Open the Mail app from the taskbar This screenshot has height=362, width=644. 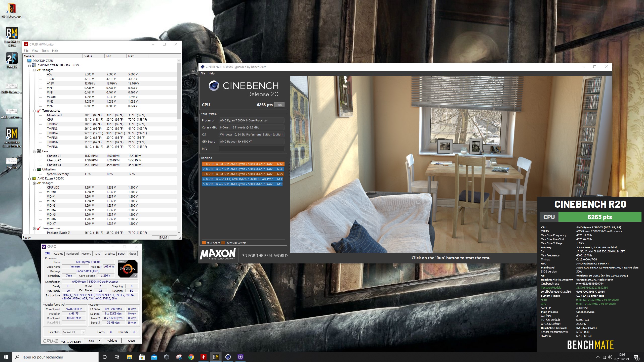tap(154, 357)
